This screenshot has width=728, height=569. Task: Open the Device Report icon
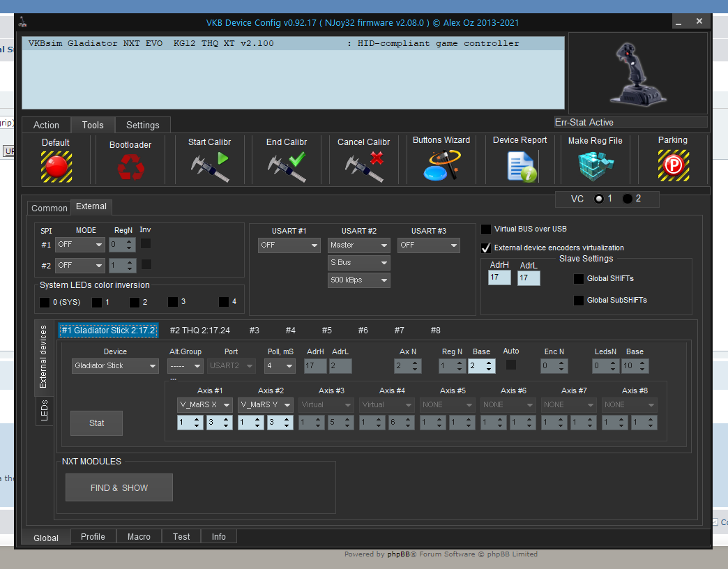[520, 167]
